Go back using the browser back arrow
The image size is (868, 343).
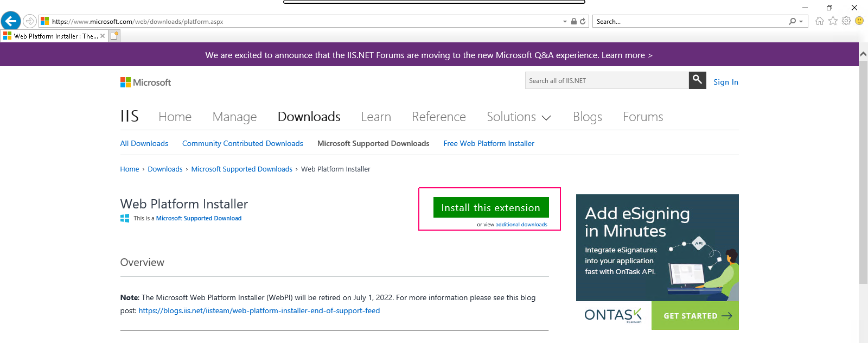[x=11, y=21]
